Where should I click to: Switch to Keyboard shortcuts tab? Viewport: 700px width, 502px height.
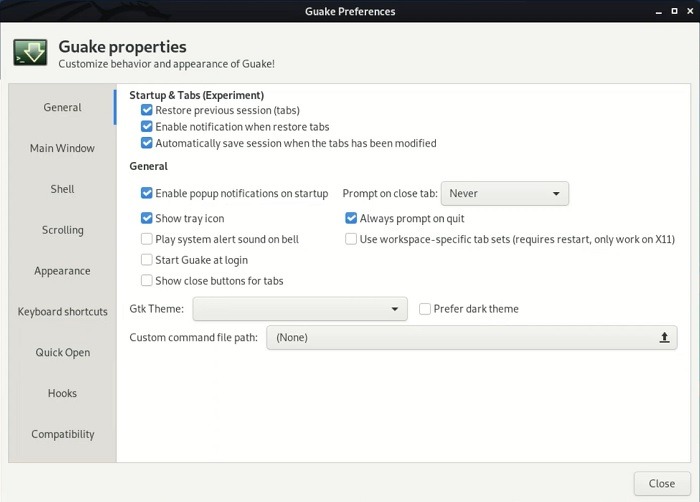point(62,311)
